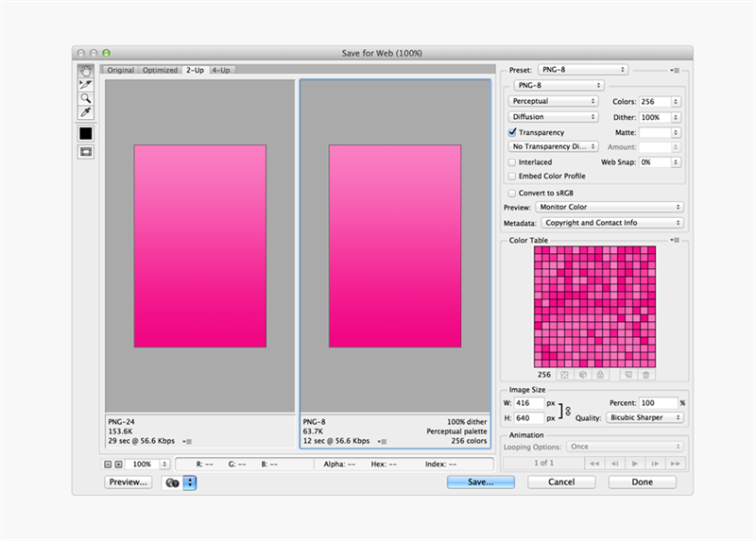Open the Color Table palette menu icon
Image resolution: width=756 pixels, height=541 pixels.
pos(675,240)
